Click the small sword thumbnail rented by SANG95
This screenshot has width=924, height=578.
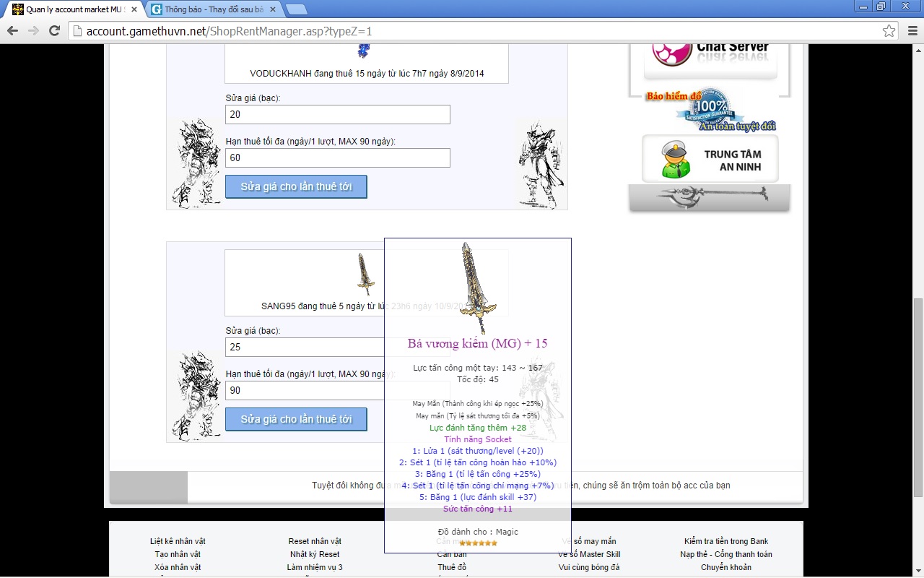[367, 274]
